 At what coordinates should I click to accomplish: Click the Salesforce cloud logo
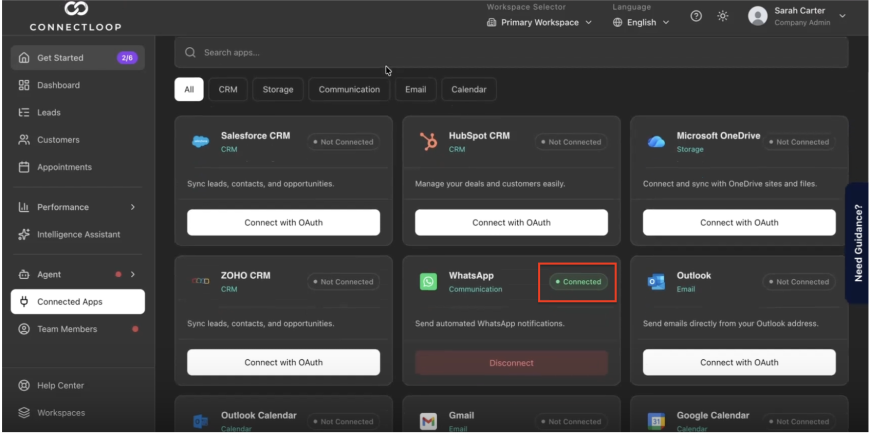tap(201, 142)
